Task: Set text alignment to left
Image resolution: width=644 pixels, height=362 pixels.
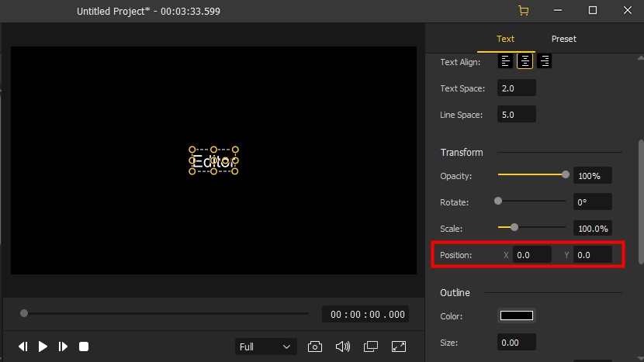Action: (x=506, y=61)
